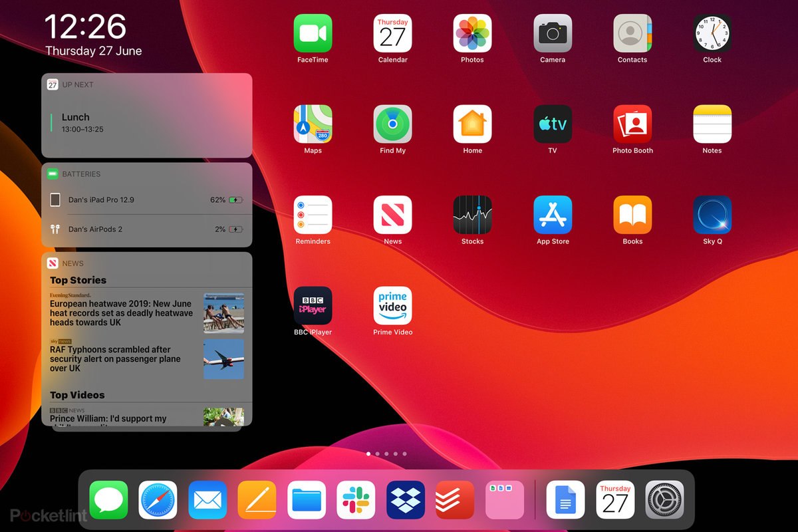Launch the Apple TV app
798x532 pixels.
coord(553,124)
